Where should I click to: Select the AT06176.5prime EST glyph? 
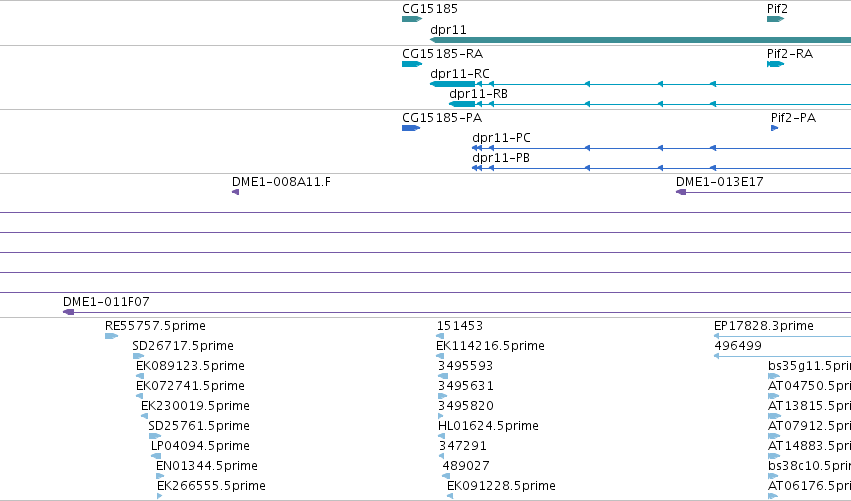[x=773, y=496]
